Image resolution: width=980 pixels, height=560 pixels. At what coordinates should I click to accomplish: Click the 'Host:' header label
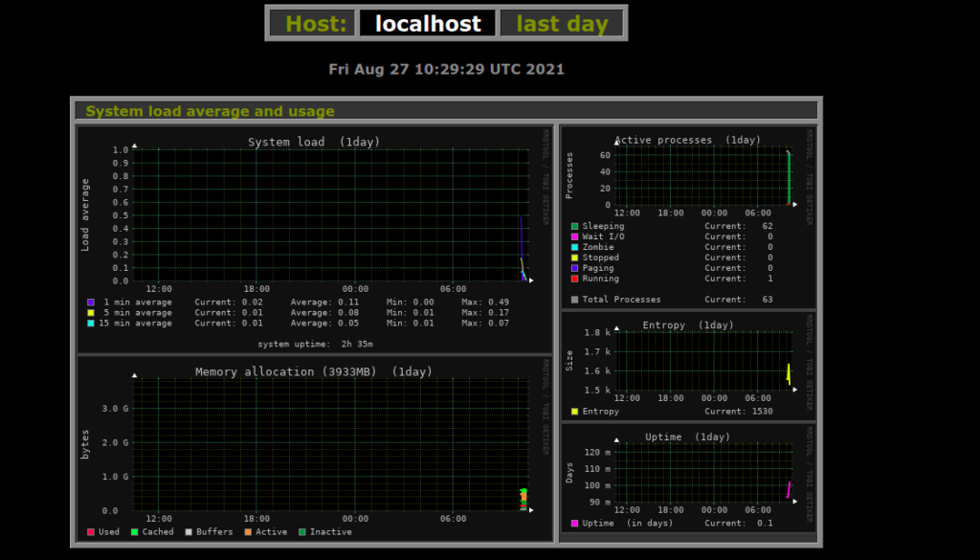[316, 24]
